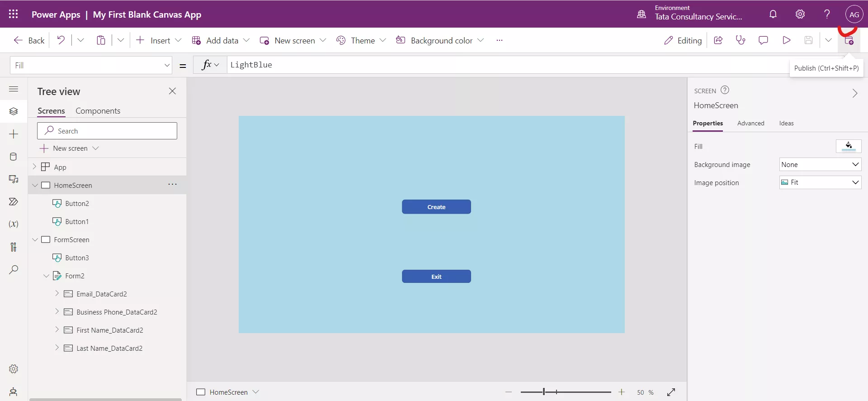The width and height of the screenshot is (868, 401).
Task: Open the New screen toolbar dropdown
Action: click(x=323, y=40)
